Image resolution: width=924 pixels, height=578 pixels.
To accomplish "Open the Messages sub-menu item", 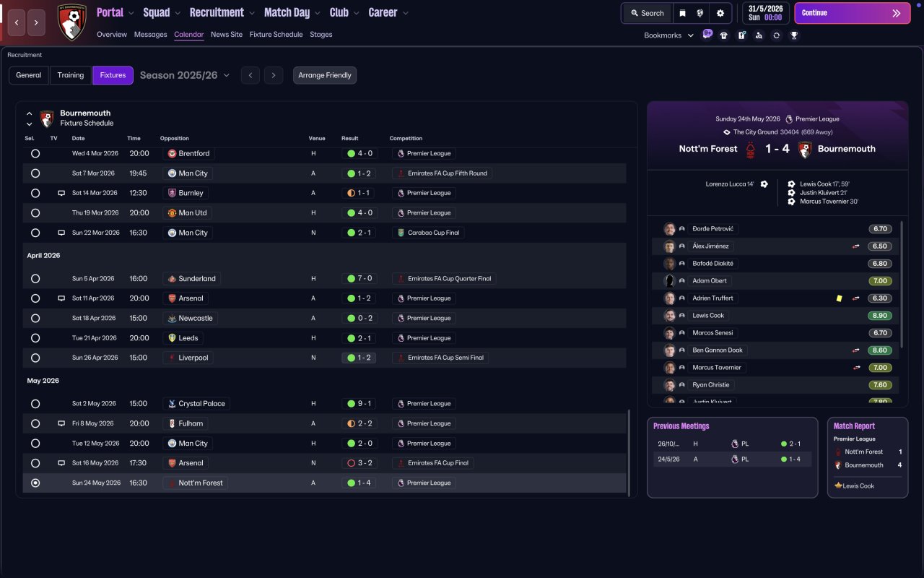I will (x=150, y=35).
